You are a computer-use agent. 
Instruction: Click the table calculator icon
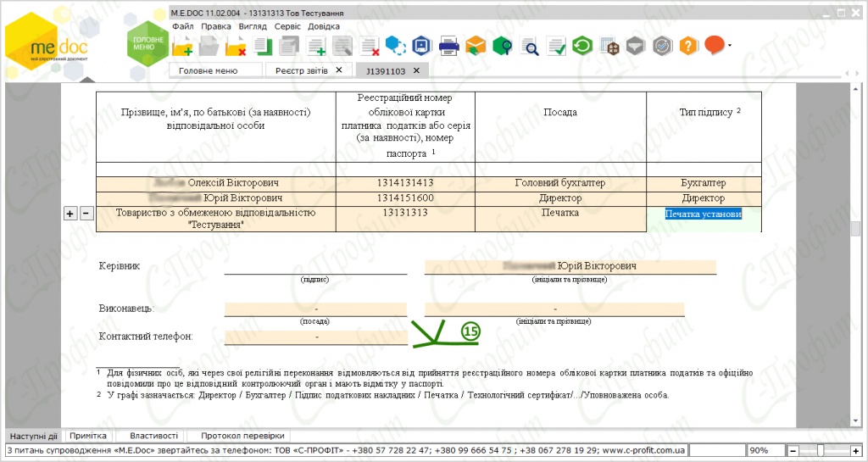(609, 47)
